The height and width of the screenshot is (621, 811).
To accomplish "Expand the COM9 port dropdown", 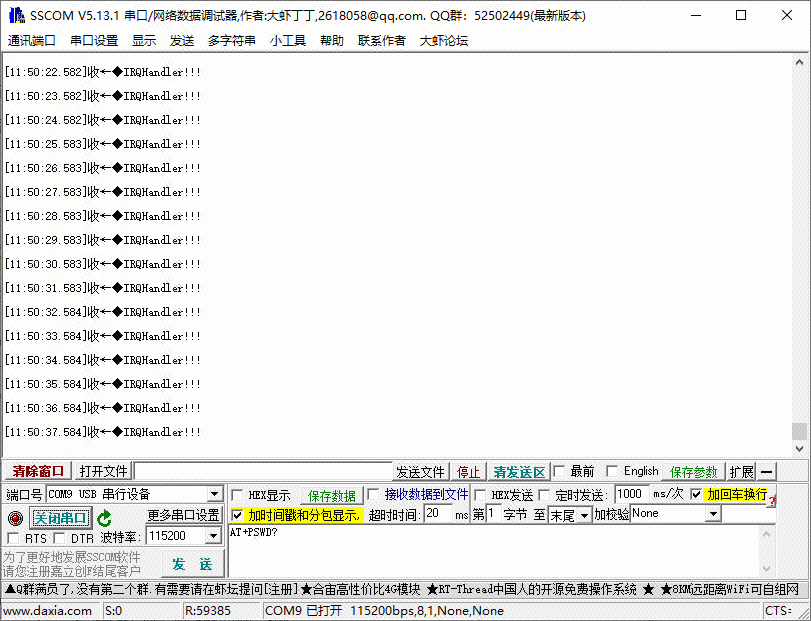I will click(x=214, y=495).
